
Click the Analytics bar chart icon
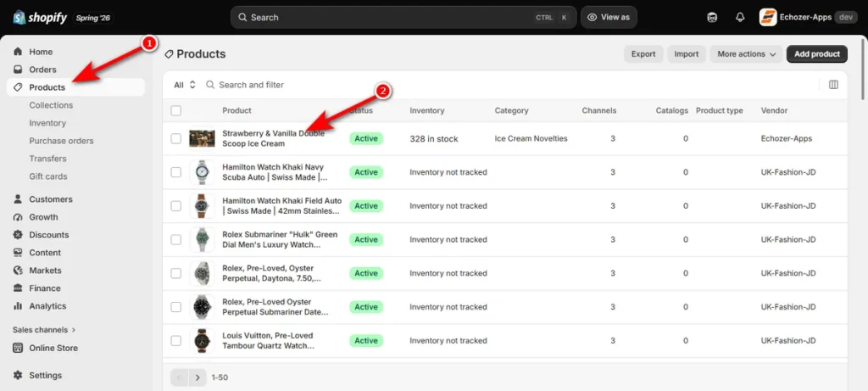[x=19, y=305]
